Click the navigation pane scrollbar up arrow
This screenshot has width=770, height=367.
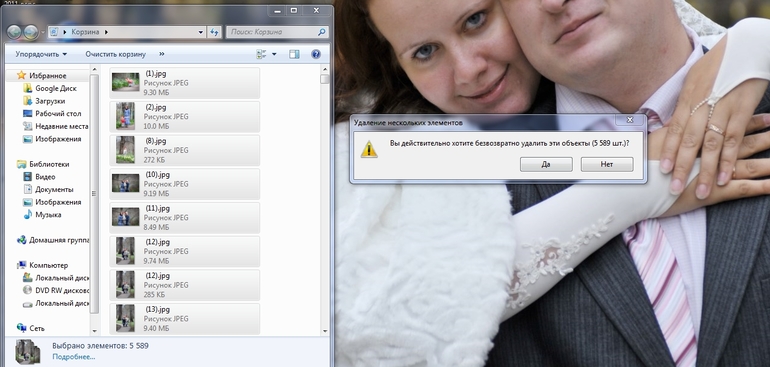[94, 70]
